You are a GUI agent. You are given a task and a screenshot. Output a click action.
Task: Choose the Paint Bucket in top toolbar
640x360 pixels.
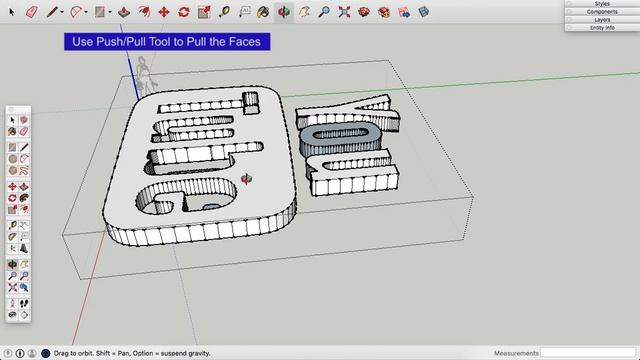pyautogui.click(x=263, y=12)
